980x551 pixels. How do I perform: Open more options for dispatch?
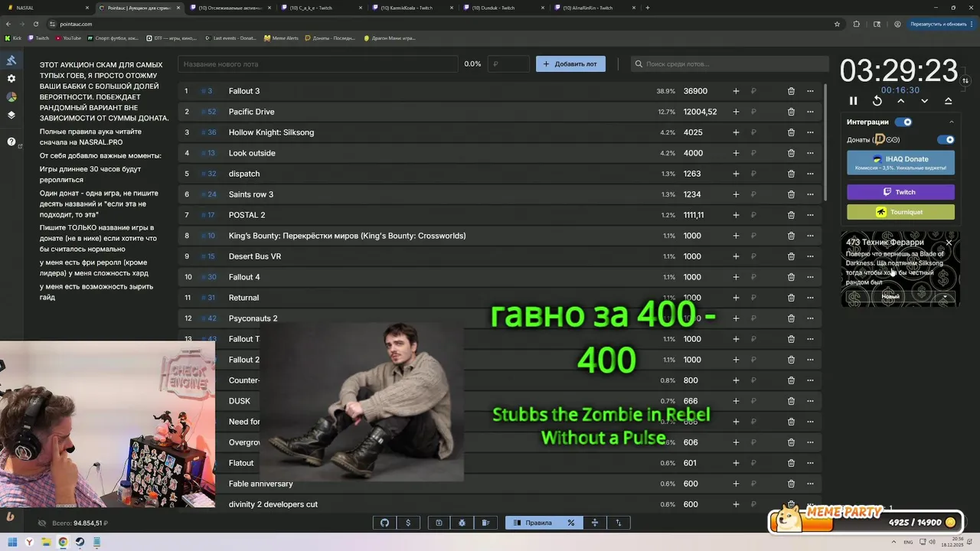point(810,174)
